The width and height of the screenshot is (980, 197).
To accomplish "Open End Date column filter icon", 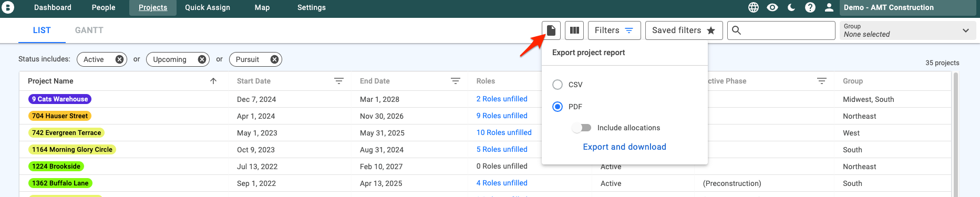I will point(456,81).
